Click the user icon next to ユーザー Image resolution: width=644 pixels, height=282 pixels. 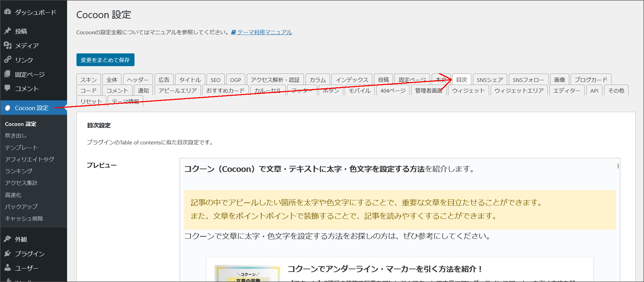(x=7, y=268)
